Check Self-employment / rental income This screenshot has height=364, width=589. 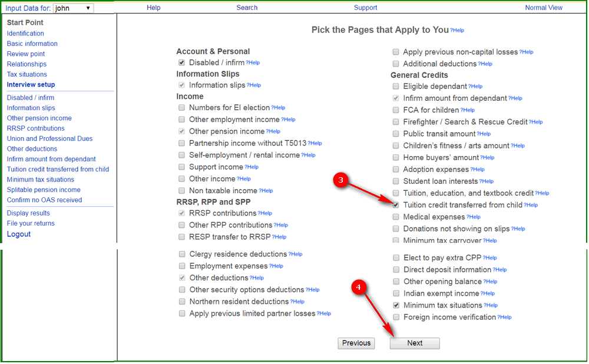coord(182,155)
